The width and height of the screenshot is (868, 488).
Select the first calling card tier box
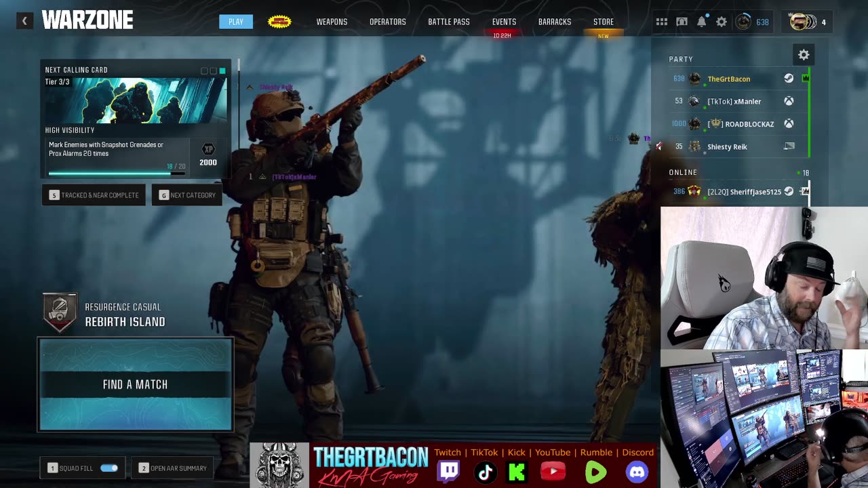pyautogui.click(x=204, y=70)
